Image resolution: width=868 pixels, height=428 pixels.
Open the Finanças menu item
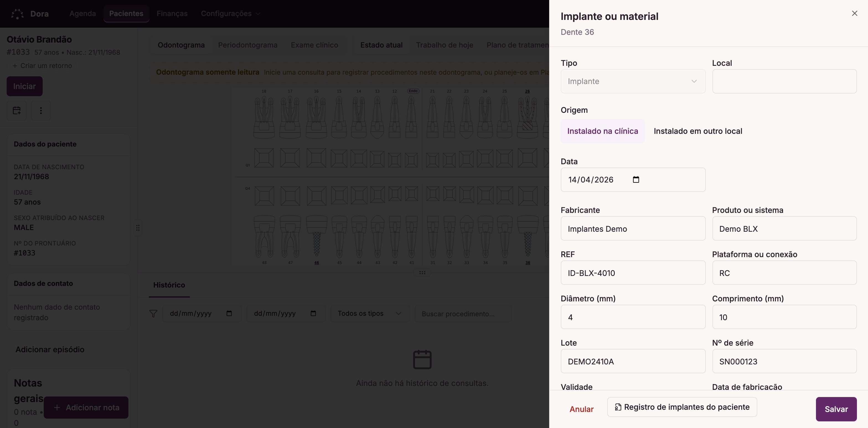pos(172,14)
